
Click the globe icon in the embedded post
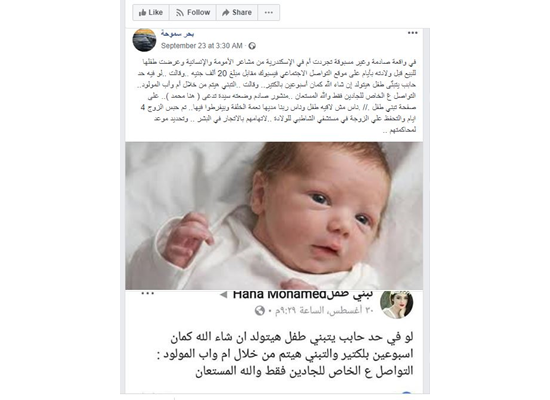260,311
